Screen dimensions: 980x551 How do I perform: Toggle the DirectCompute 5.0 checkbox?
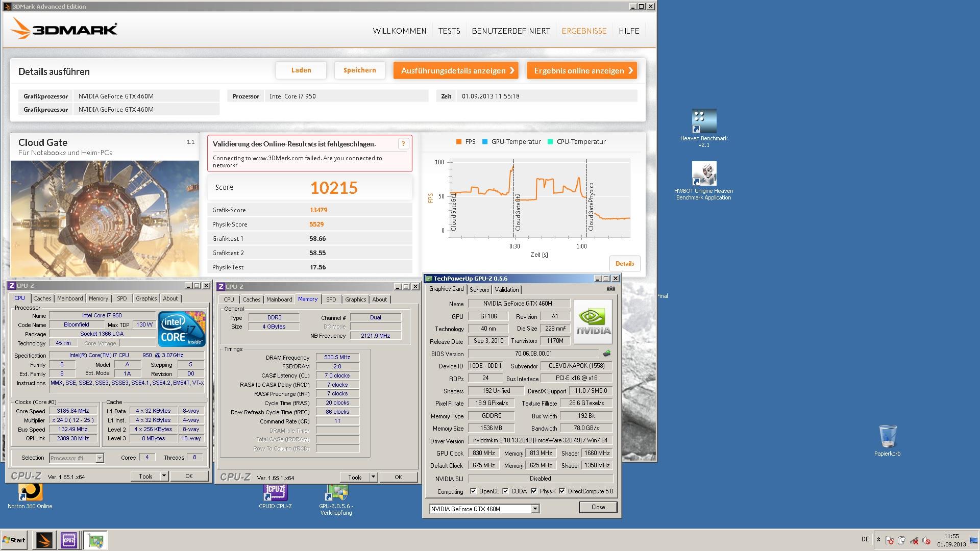point(562,491)
